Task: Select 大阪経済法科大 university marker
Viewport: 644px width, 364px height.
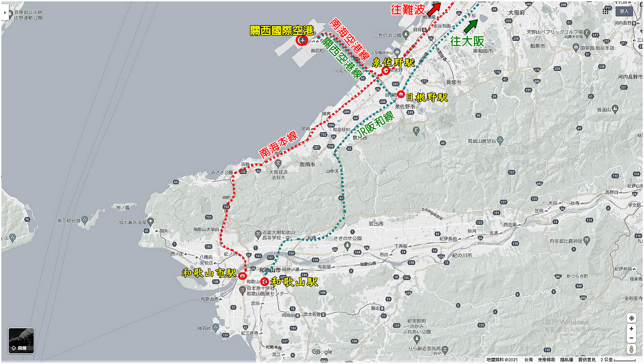Action: (x=278, y=163)
